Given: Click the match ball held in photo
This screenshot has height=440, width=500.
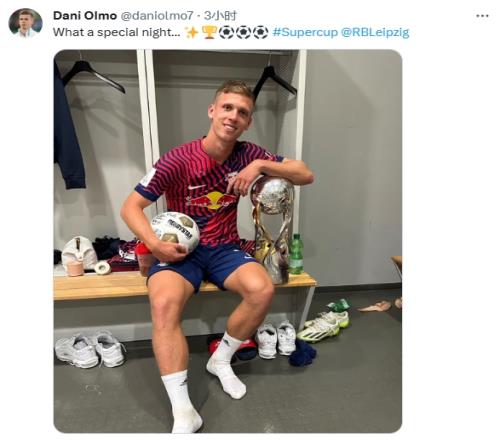Looking at the screenshot, I should click(x=175, y=231).
